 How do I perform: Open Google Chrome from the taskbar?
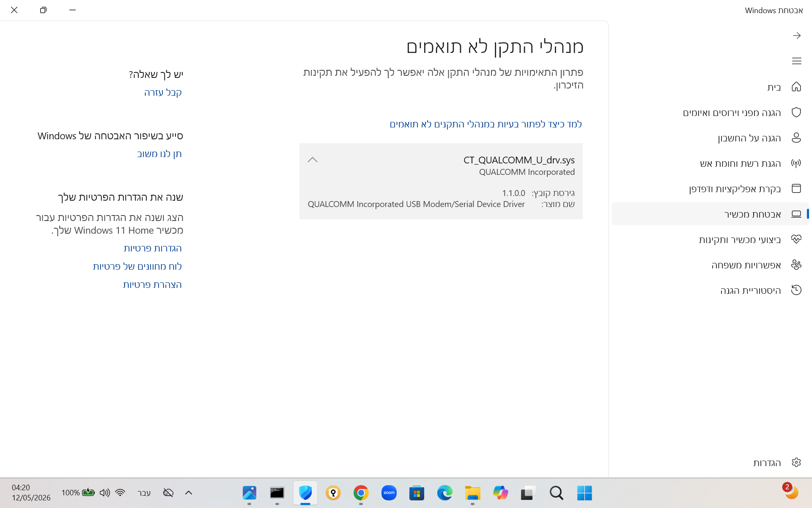click(361, 493)
